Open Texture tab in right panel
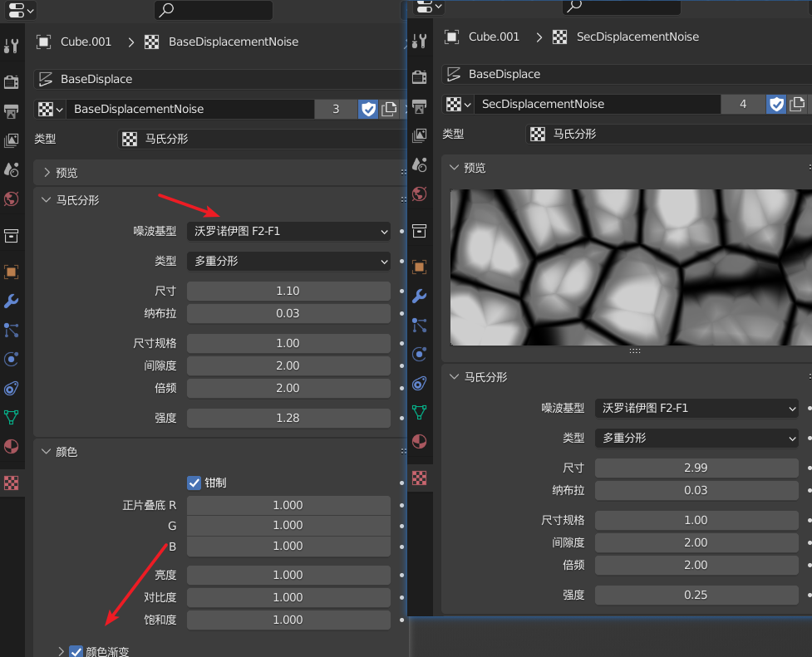The width and height of the screenshot is (812, 657). tap(420, 478)
